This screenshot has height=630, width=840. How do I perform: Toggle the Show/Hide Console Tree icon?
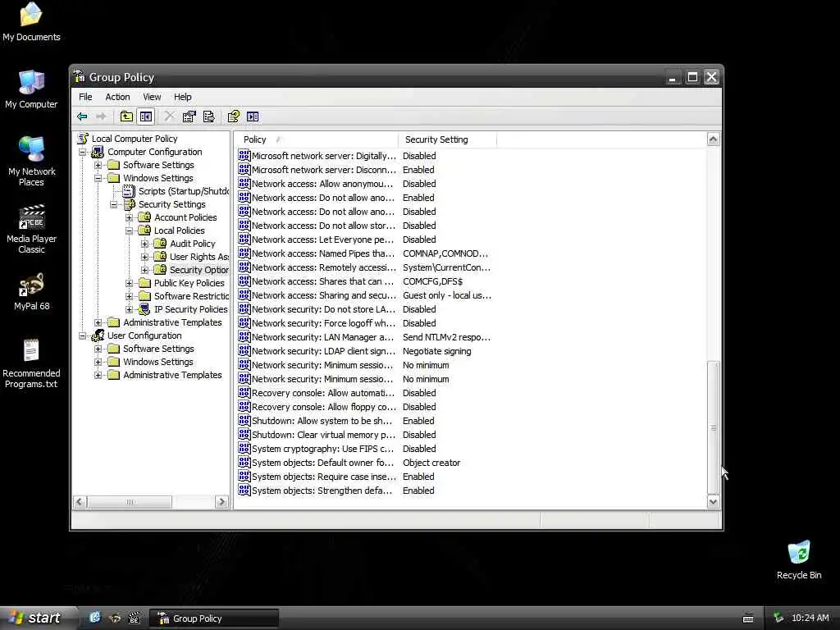[146, 116]
